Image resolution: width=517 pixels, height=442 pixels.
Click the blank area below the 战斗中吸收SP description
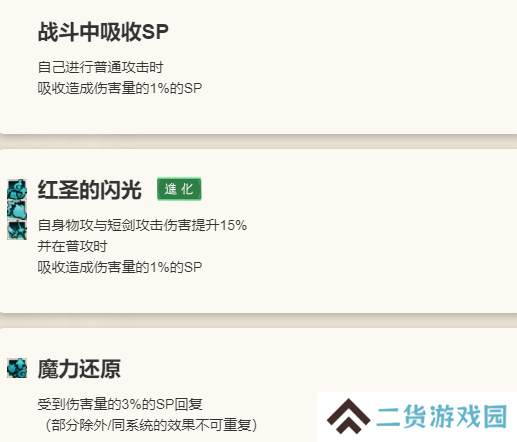[258, 115]
